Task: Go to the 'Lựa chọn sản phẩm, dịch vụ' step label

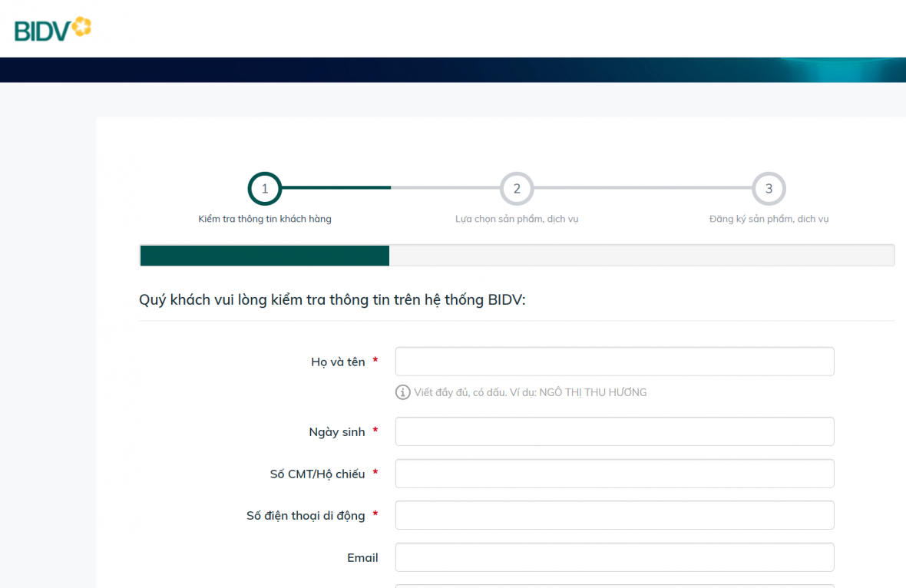Action: tap(517, 219)
